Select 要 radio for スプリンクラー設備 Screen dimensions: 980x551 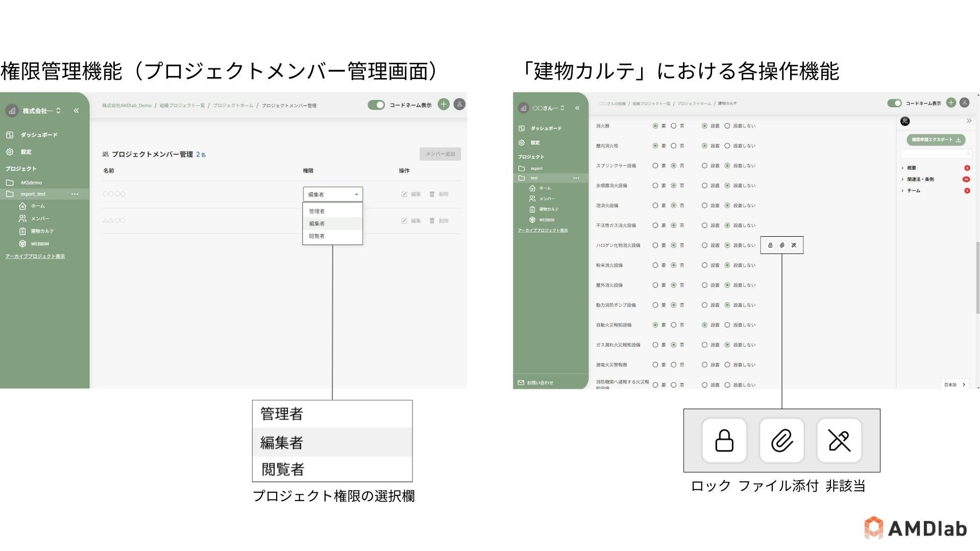tap(655, 166)
